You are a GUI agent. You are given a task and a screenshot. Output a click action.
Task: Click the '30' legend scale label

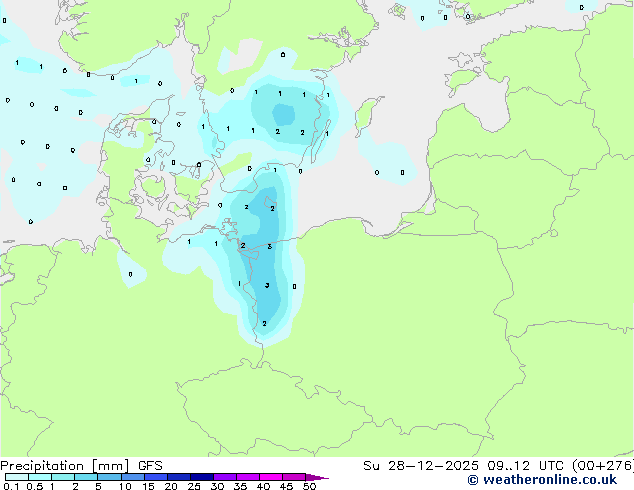217,486
